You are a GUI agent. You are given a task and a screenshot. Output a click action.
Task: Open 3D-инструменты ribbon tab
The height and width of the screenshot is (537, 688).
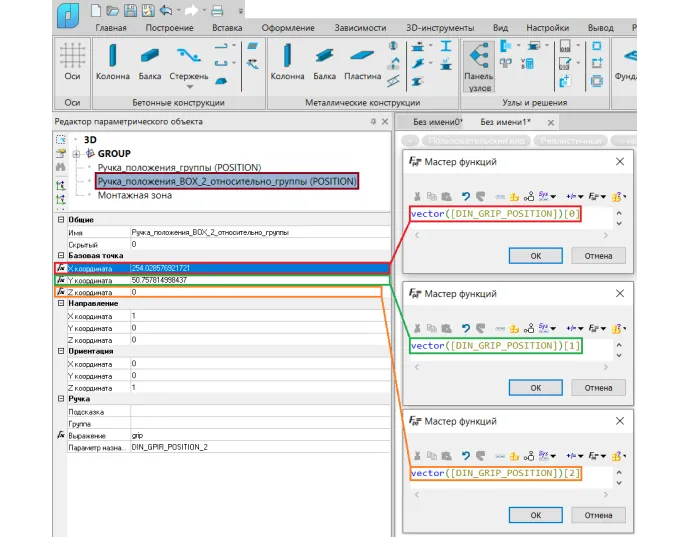point(440,28)
